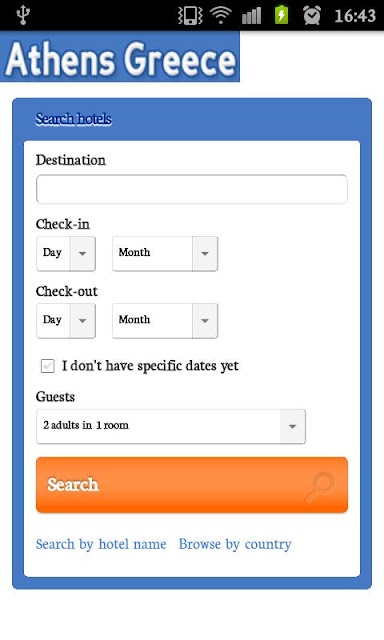Screen dimensions: 384x640
Task: Tap the cellular signal bars icon
Action: click(x=251, y=16)
